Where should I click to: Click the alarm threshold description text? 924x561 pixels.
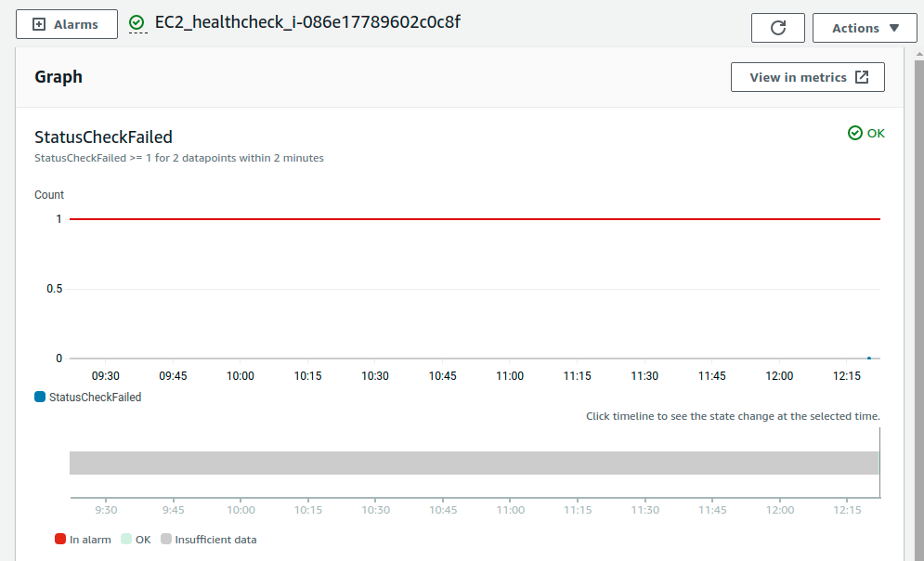coord(179,158)
